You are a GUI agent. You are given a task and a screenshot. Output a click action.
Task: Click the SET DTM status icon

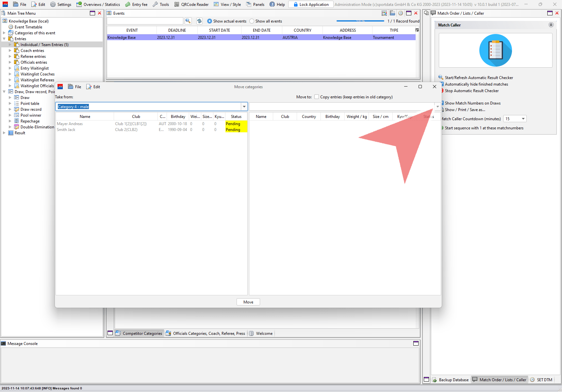tap(532, 380)
